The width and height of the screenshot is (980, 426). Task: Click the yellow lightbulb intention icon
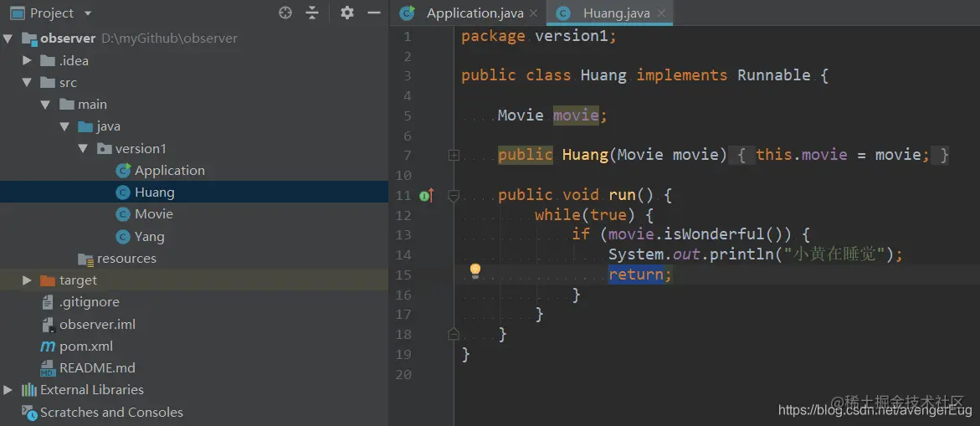pos(475,270)
